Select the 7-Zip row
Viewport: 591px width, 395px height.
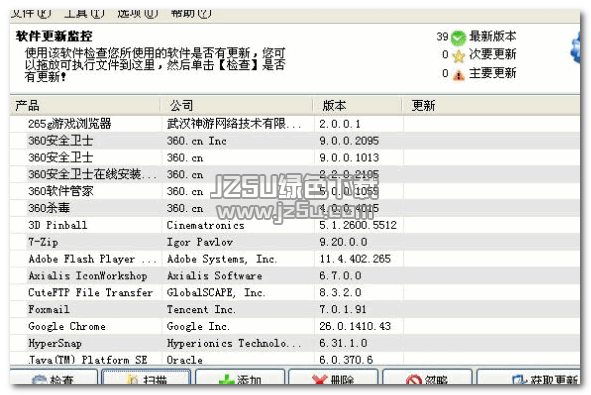[295, 242]
